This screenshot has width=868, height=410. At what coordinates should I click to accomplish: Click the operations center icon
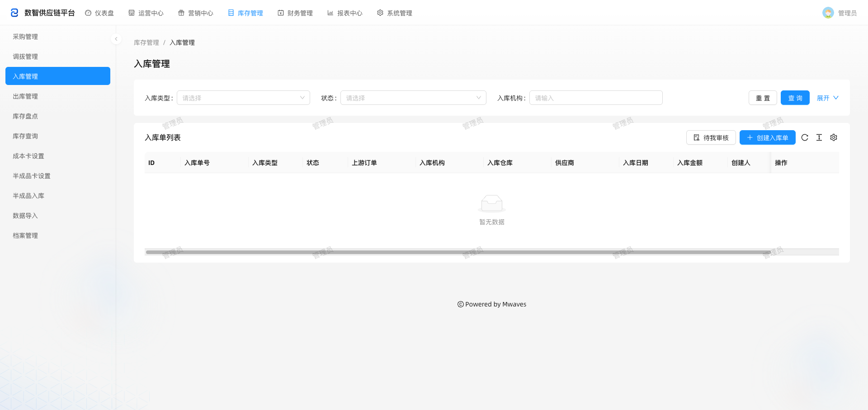click(x=132, y=13)
